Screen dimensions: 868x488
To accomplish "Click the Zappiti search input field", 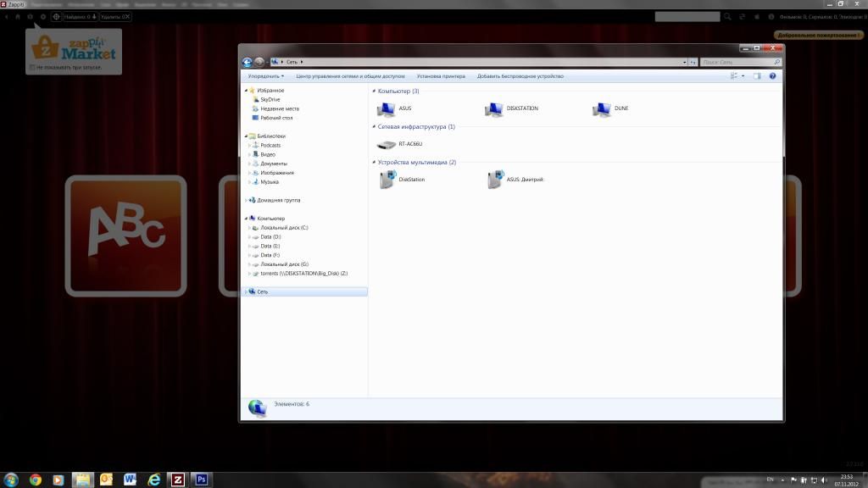I will [687, 17].
